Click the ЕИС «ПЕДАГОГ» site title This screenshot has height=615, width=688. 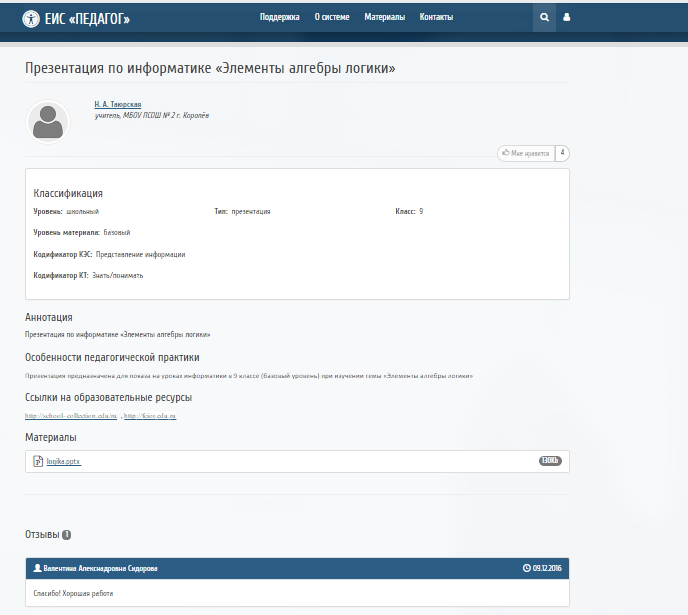point(87,19)
